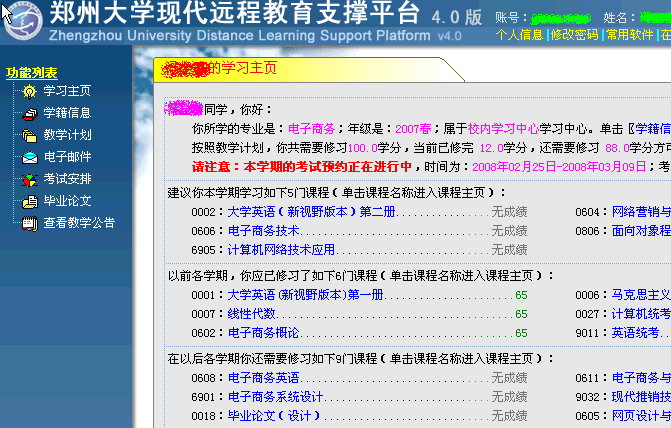Open 个人信息 in top menu

pyautogui.click(x=520, y=35)
